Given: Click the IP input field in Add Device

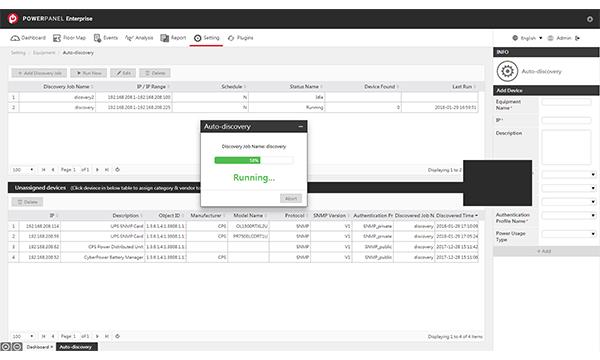Looking at the screenshot, I should 566,121.
